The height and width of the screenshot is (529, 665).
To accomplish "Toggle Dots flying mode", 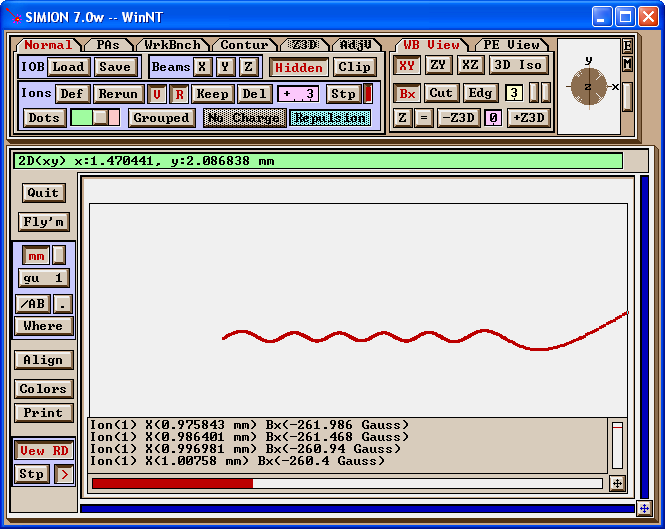I will pyautogui.click(x=44, y=118).
